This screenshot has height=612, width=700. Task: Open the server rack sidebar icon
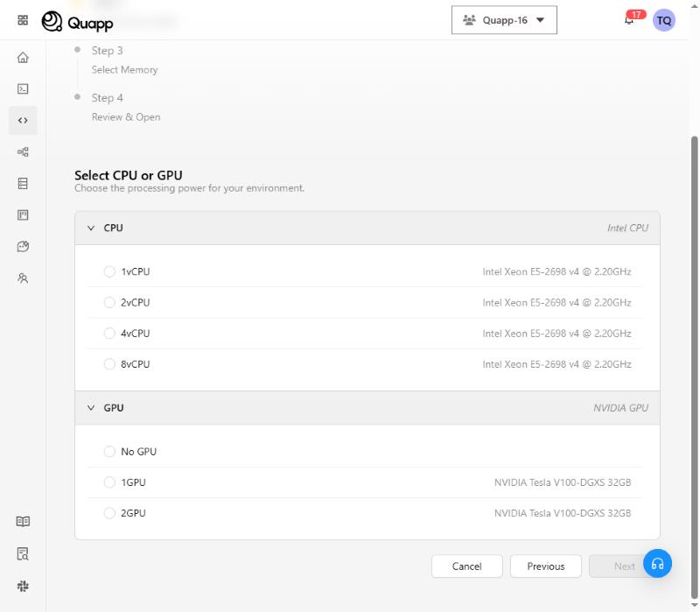click(x=23, y=183)
